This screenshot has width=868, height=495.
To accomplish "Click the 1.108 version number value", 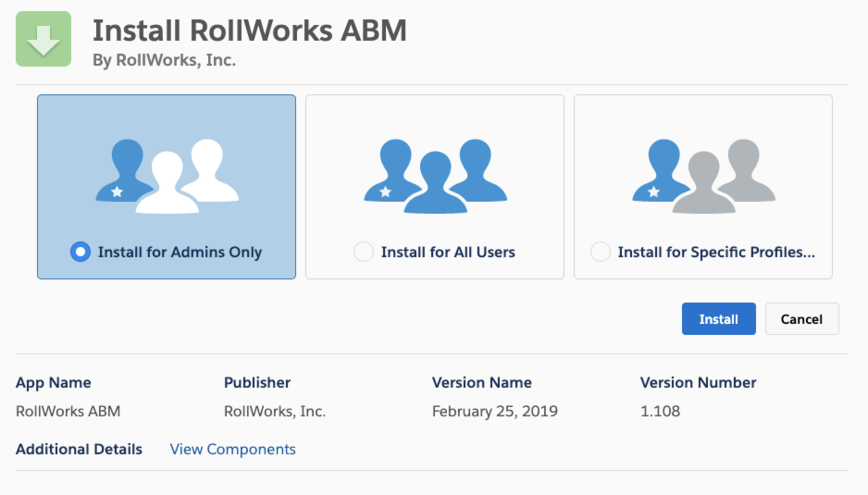I will 660,412.
